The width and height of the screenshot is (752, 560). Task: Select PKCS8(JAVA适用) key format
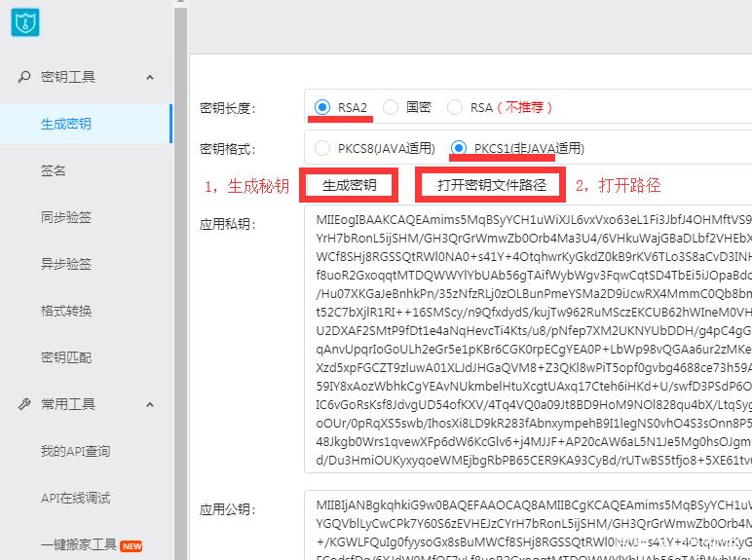[322, 148]
